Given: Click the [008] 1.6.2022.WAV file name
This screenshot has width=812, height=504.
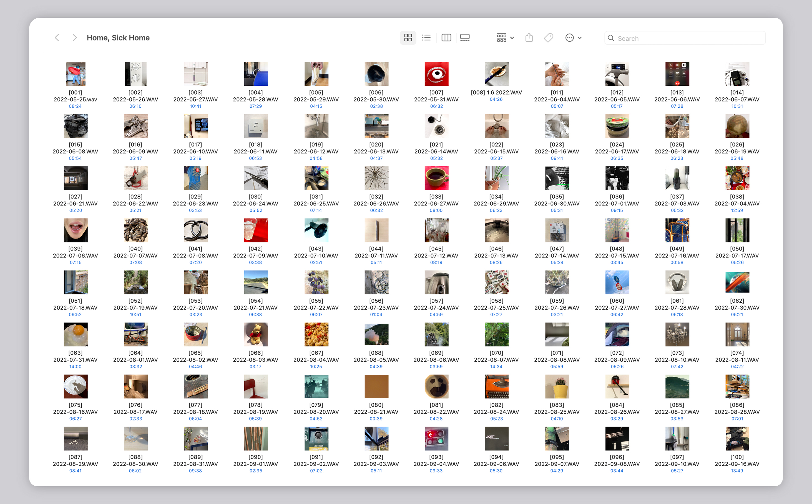Looking at the screenshot, I should pyautogui.click(x=496, y=92).
